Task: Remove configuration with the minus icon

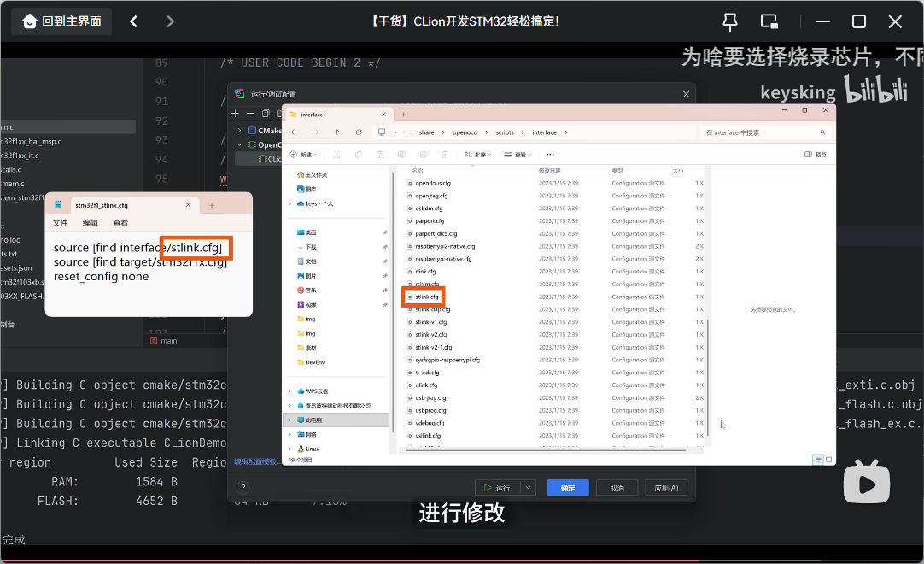Action: click(250, 114)
